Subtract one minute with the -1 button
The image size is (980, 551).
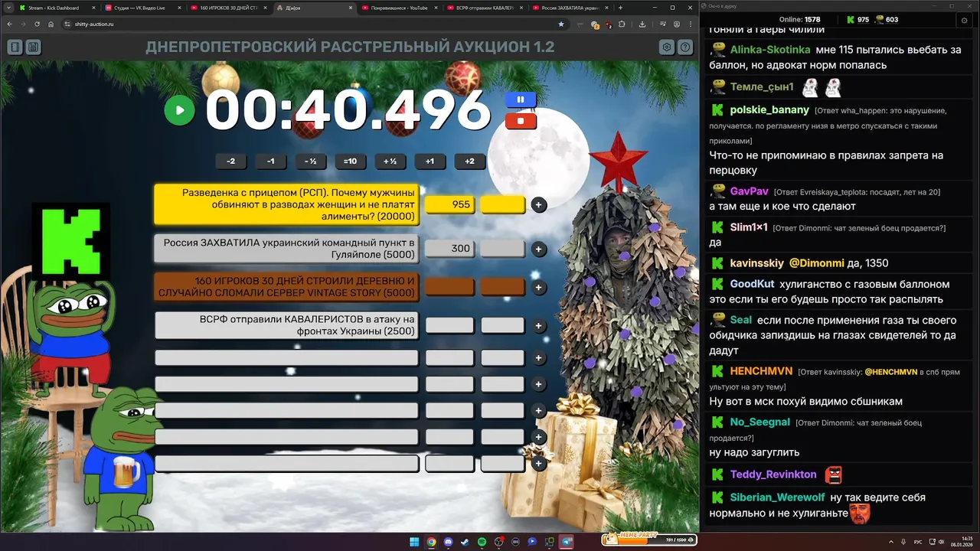coord(270,161)
